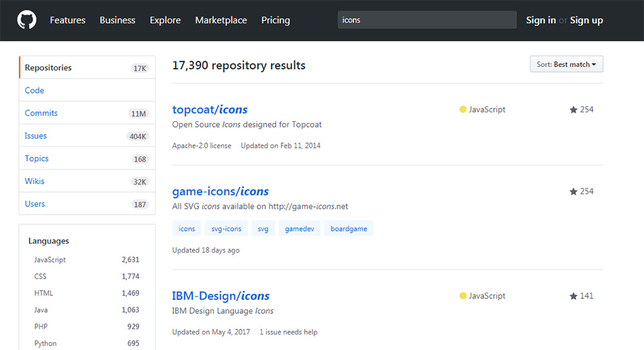Focus the search field containing "icons"
Image resolution: width=644 pixels, height=350 pixels.
click(x=427, y=20)
